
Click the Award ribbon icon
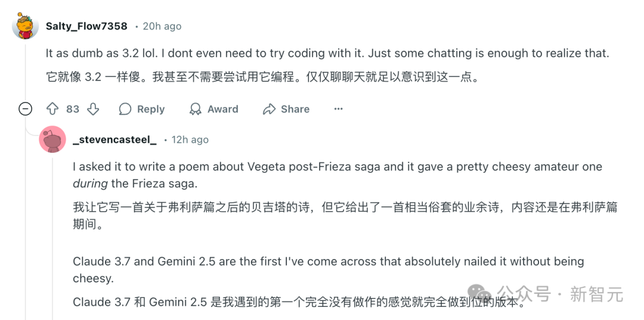pos(196,109)
